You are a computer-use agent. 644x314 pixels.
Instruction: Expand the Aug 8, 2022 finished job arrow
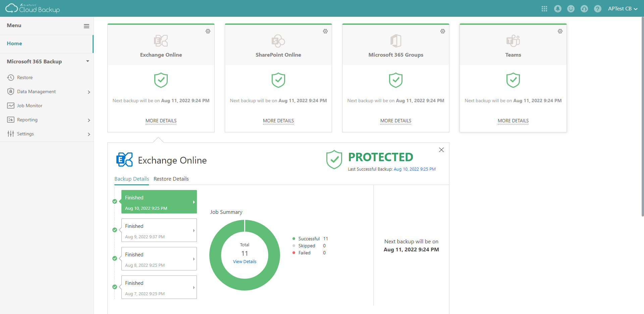[x=194, y=259]
